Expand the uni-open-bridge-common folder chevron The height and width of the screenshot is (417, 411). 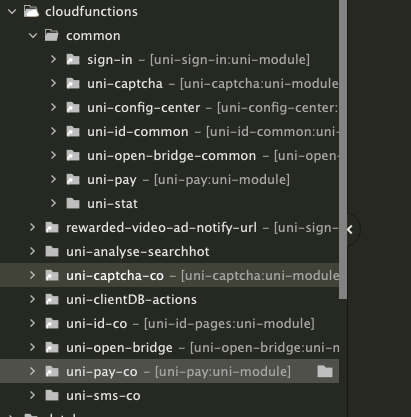click(53, 155)
